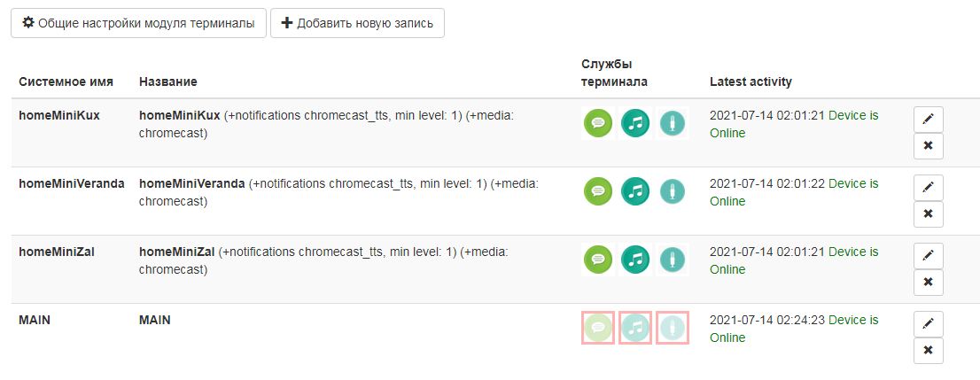Click homeMiniZal microphone service icon
Image resolution: width=980 pixels, height=380 pixels.
coord(673,260)
